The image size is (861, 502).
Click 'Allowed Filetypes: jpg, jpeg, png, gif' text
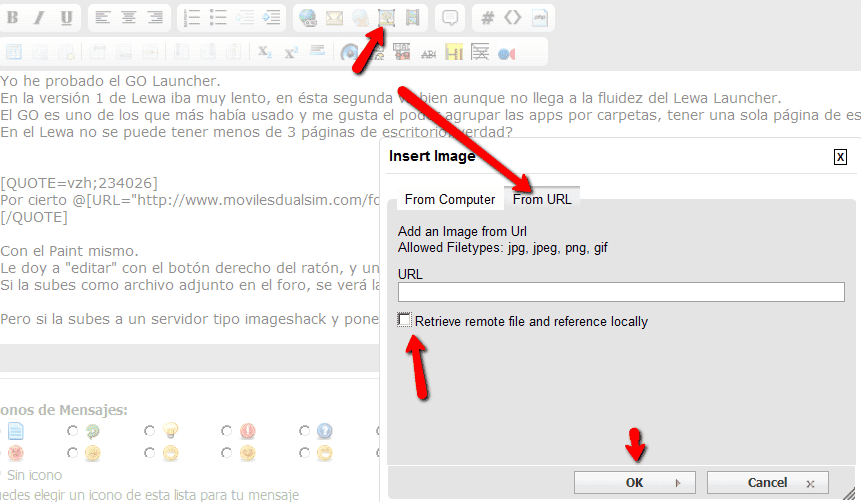[502, 248]
